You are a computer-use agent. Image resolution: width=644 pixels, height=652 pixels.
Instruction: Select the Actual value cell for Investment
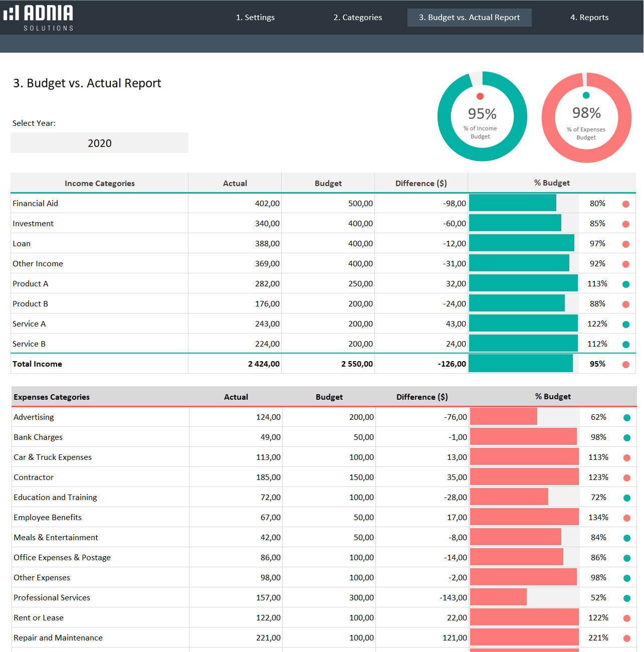(x=235, y=223)
